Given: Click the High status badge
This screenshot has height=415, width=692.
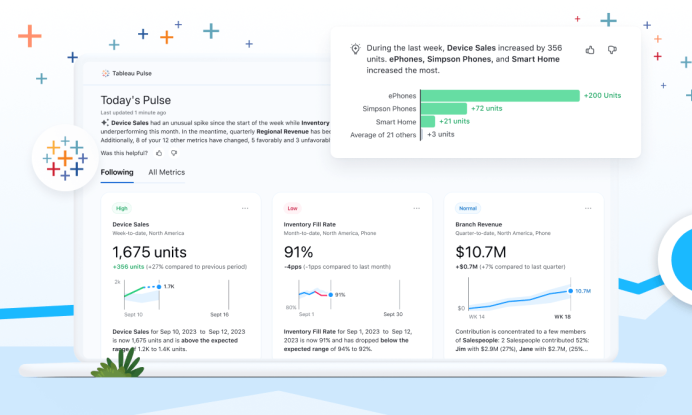Looking at the screenshot, I should pos(121,208).
